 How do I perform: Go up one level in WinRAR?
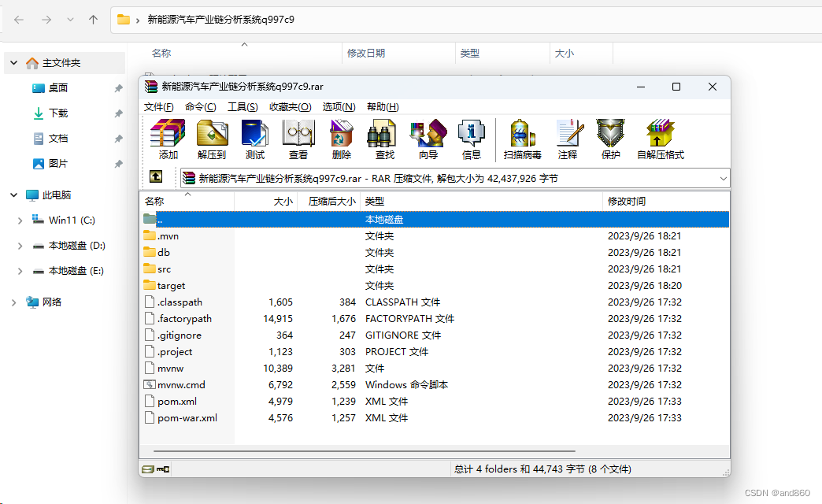coord(156,176)
